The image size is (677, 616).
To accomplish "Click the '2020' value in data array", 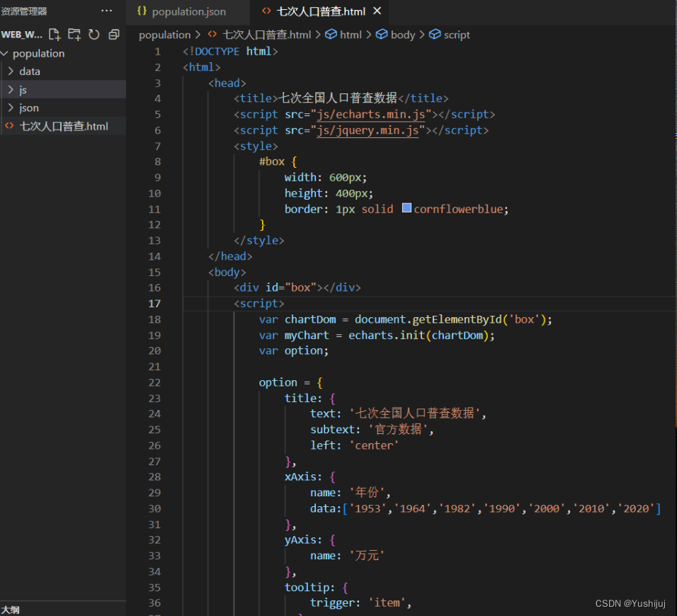I will (x=635, y=508).
